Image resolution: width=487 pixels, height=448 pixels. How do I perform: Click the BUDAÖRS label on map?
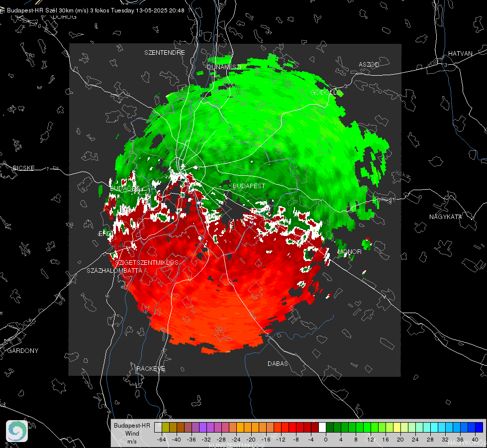tap(125, 188)
